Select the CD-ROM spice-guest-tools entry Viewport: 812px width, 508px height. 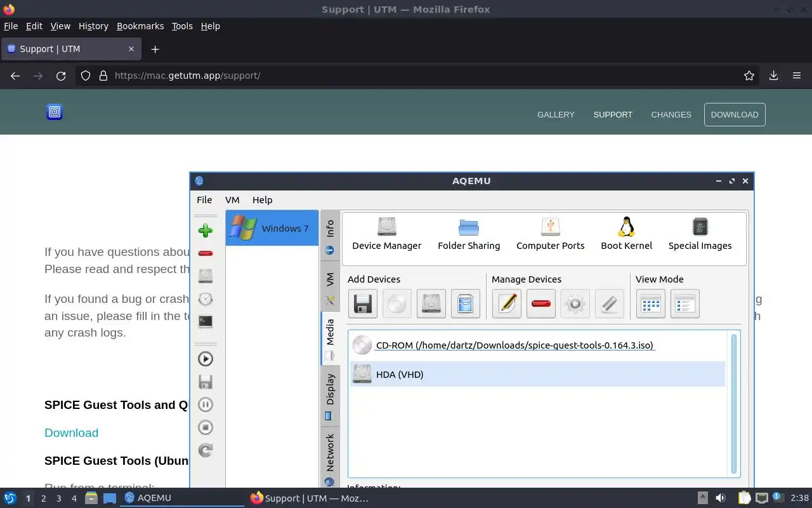pos(537,345)
